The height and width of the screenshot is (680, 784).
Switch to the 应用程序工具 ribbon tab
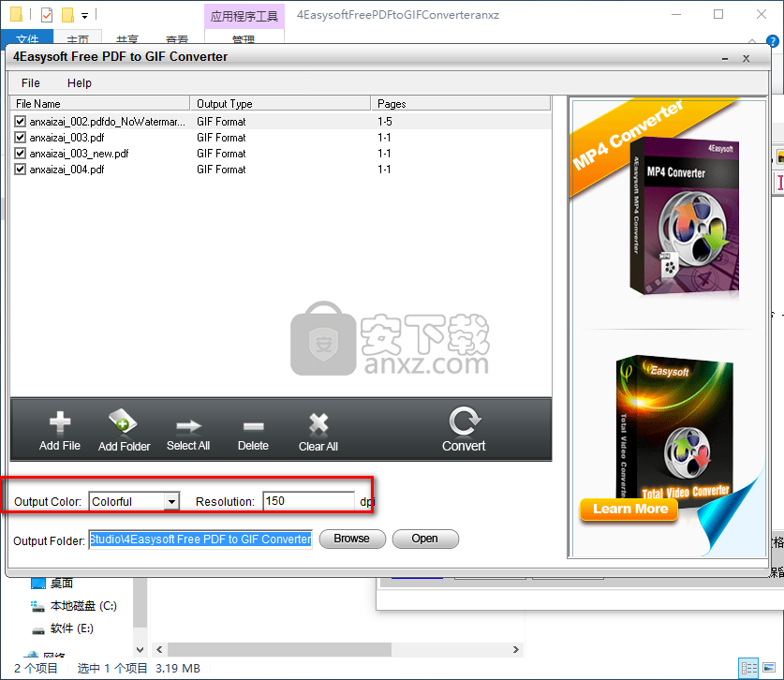coord(244,16)
